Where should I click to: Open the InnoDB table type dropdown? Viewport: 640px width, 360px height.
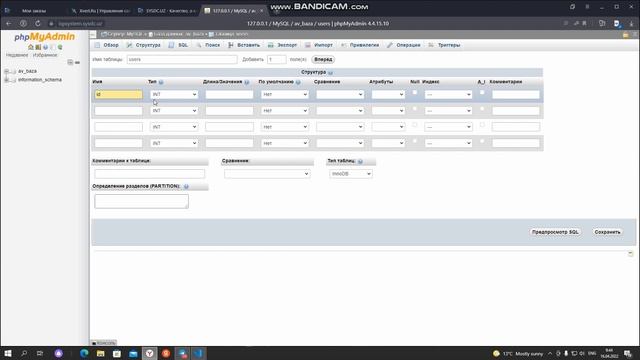pyautogui.click(x=351, y=174)
